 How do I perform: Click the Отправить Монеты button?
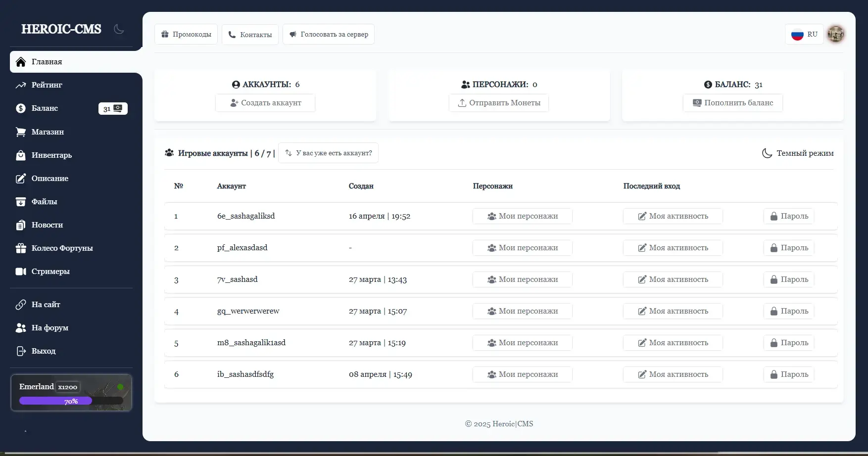(499, 103)
